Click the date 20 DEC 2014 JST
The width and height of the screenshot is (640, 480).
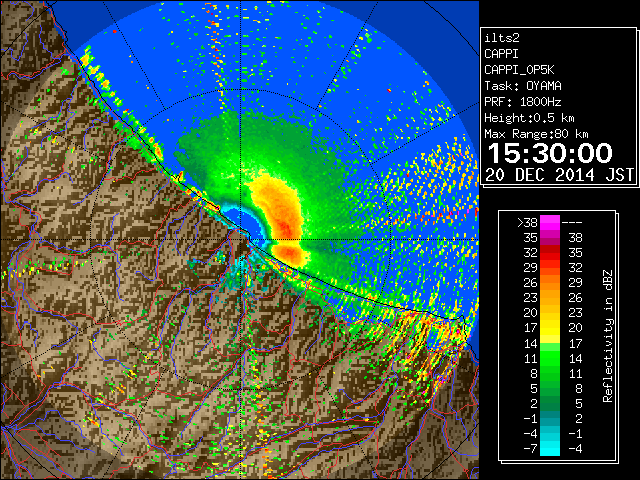click(559, 175)
